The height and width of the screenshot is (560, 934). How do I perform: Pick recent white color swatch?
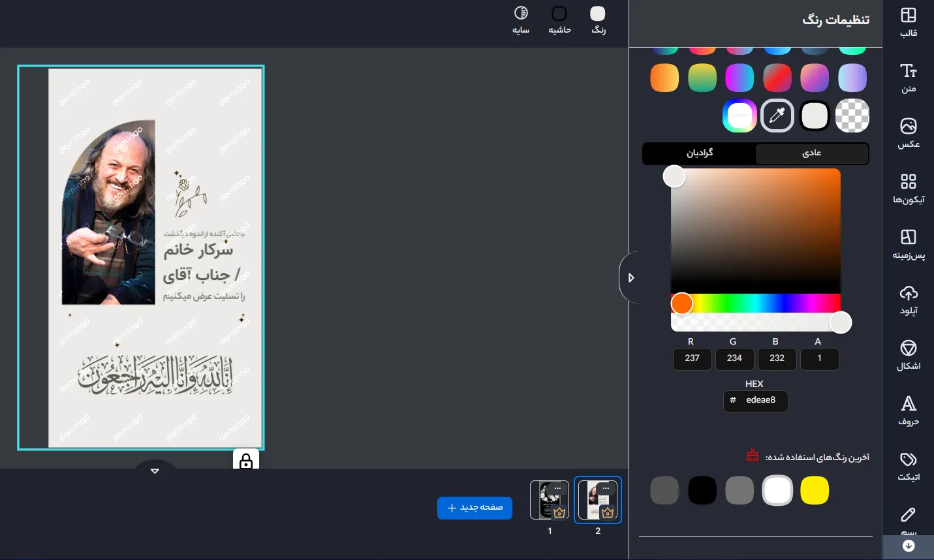pyautogui.click(x=777, y=491)
